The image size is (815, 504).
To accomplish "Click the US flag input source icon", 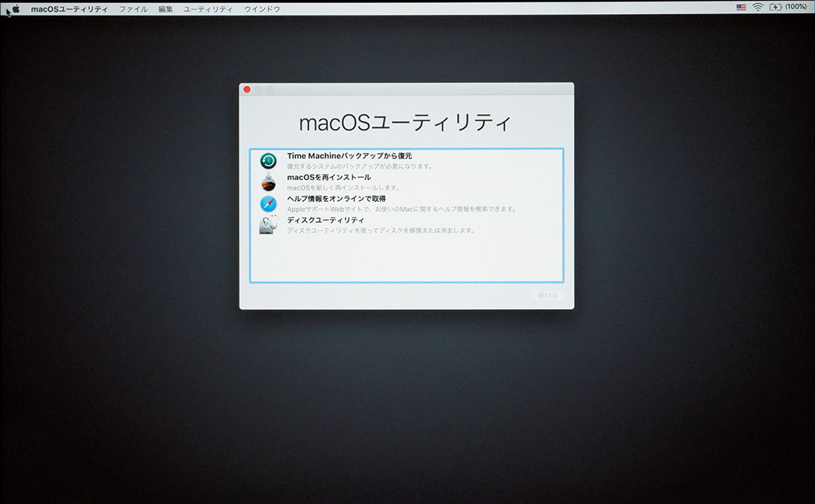I will [741, 7].
